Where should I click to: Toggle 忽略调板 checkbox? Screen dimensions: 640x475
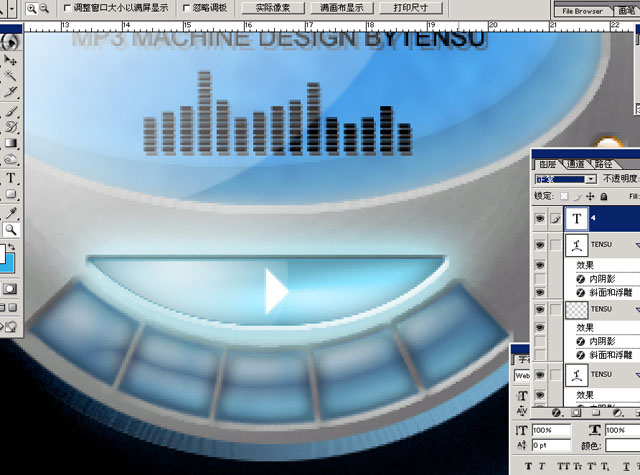(x=186, y=8)
